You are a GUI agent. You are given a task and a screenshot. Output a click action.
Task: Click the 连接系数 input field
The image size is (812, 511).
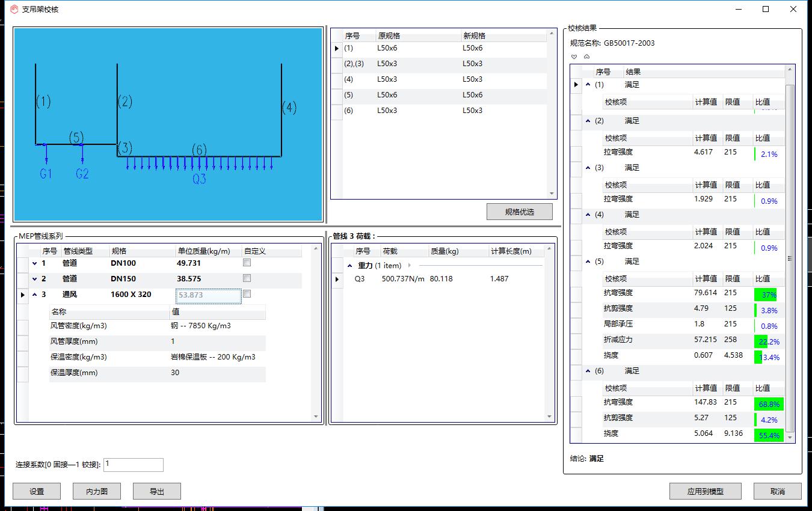134,465
